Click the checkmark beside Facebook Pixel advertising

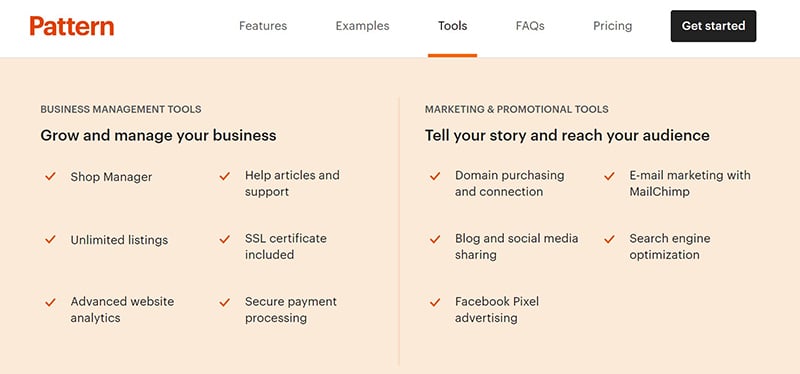[x=435, y=303]
